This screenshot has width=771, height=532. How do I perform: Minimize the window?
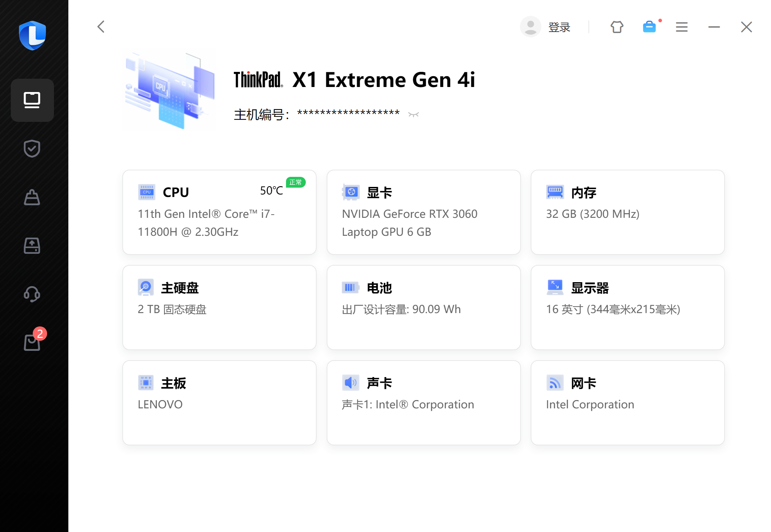point(714,27)
